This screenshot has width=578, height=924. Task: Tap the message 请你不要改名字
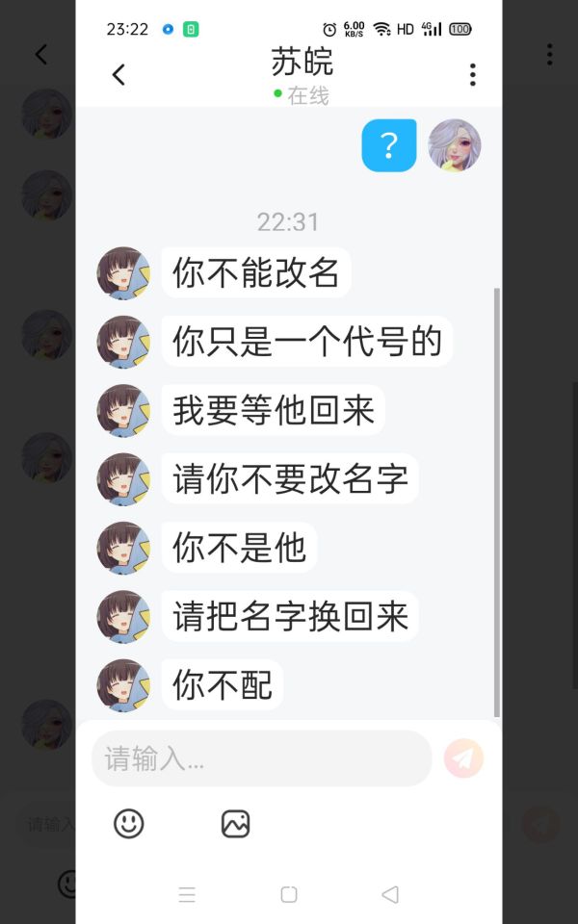tap(290, 478)
